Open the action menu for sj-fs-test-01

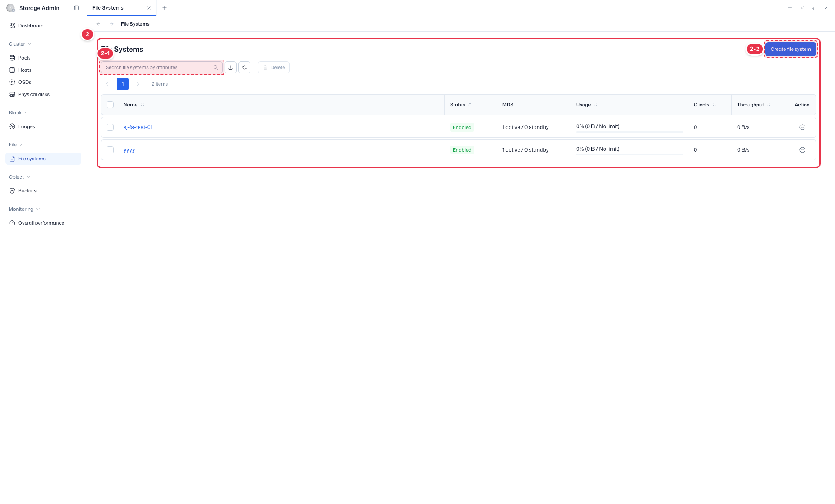(x=802, y=127)
